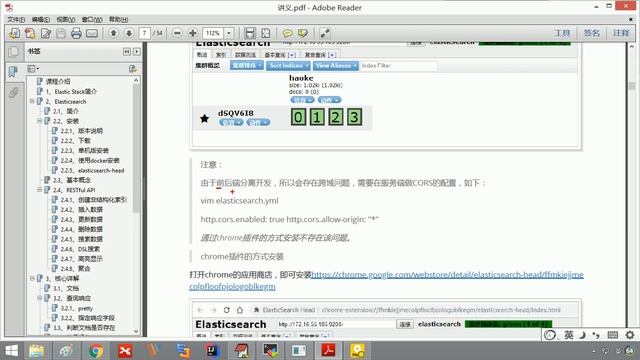Screen dimensions: 640x360
Task: Click the page number field showing 7
Action: tap(144, 33)
